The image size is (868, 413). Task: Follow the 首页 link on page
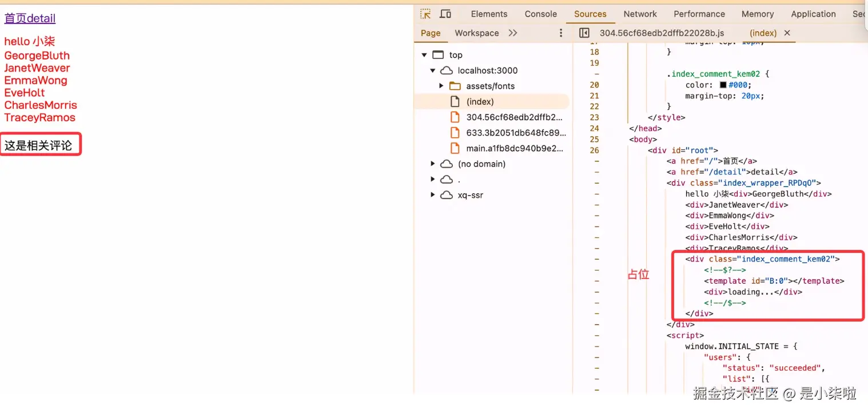point(16,18)
